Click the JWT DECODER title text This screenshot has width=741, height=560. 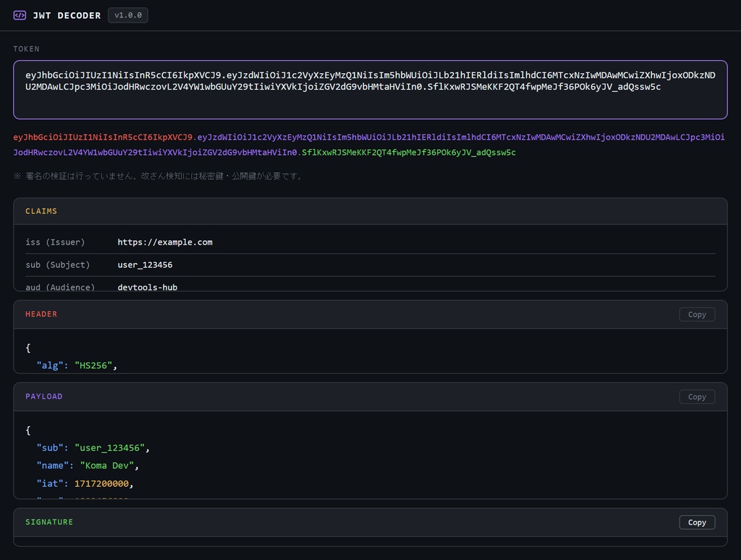(67, 16)
